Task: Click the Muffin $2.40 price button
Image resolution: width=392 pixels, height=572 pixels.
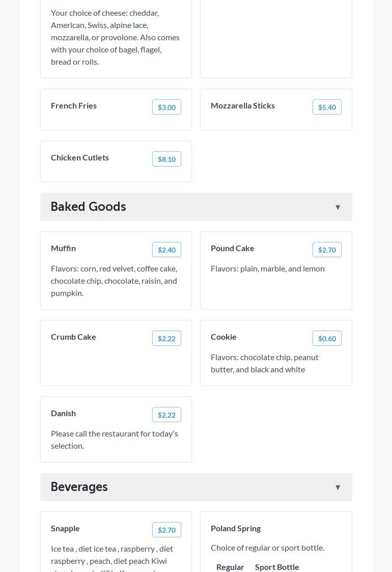Action: (166, 250)
